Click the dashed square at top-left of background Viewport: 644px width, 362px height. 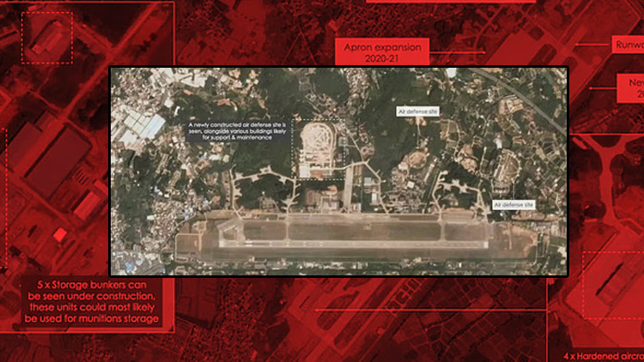click(46, 36)
